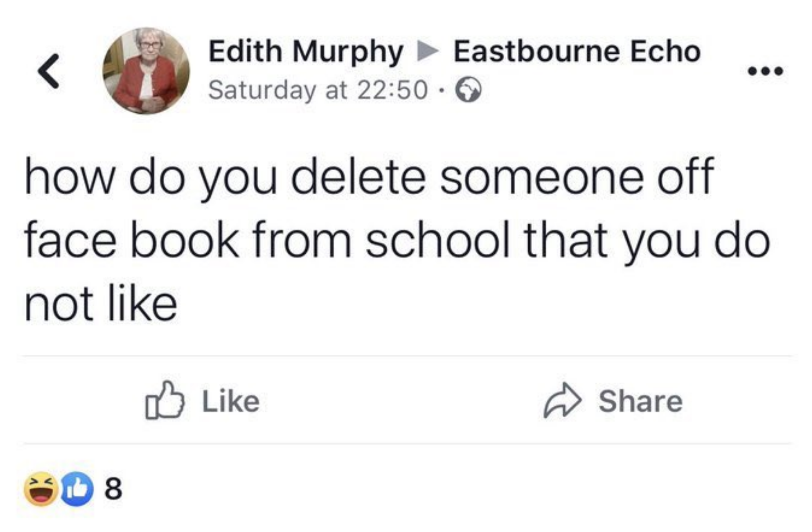Click the Saturday at 22:50 timestamp
Screen dimensions: 812x532
point(318,90)
